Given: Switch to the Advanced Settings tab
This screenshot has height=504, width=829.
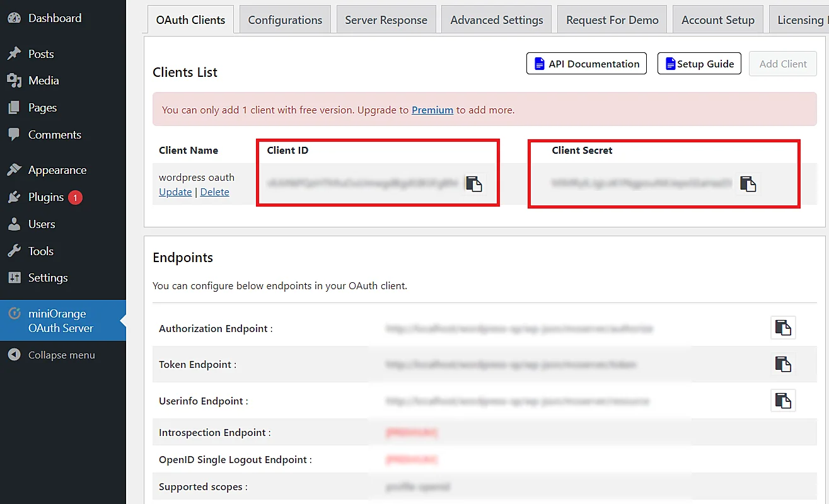Looking at the screenshot, I should (496, 20).
